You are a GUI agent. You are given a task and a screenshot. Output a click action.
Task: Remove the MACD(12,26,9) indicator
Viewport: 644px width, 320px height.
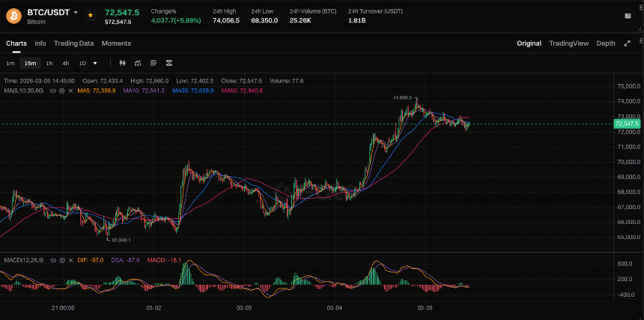click(70, 261)
